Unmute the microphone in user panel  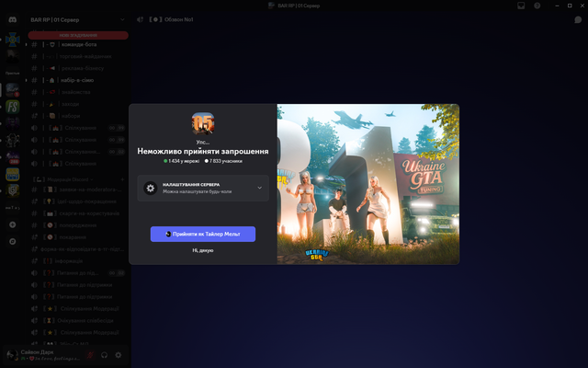(90, 355)
